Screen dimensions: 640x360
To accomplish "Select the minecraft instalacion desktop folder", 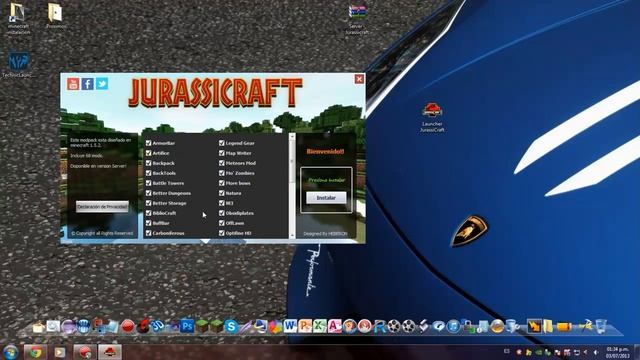I will point(18,18).
